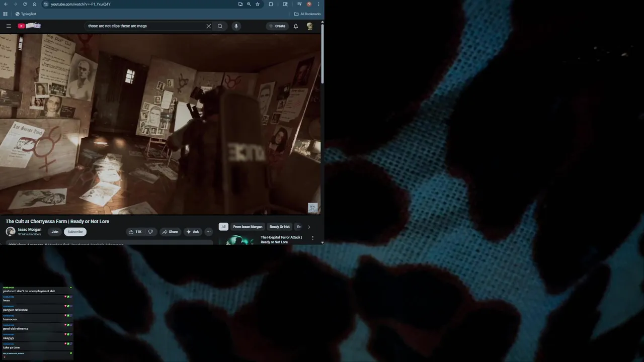Open the apps grid in bookmarks bar
The height and width of the screenshot is (362, 644).
5,14
